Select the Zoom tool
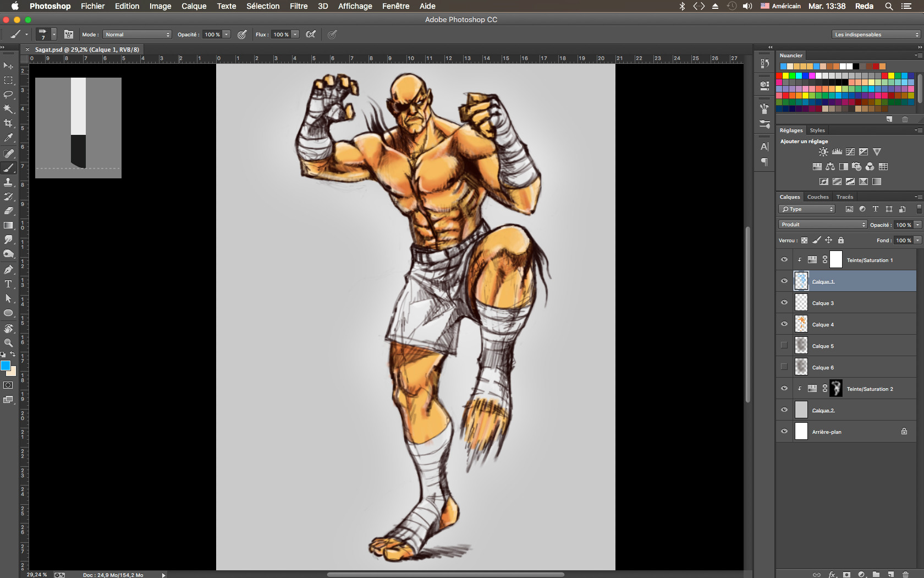This screenshot has width=924, height=578. (x=8, y=343)
